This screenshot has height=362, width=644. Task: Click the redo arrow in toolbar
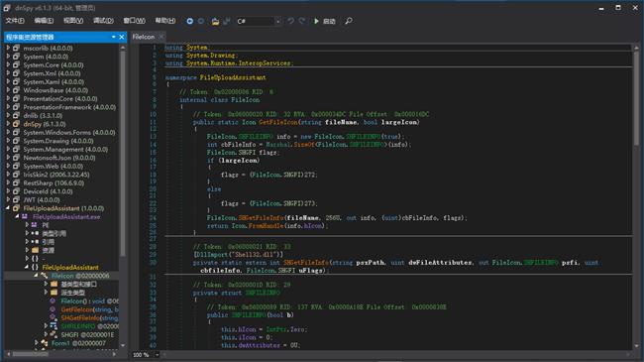[x=302, y=21]
